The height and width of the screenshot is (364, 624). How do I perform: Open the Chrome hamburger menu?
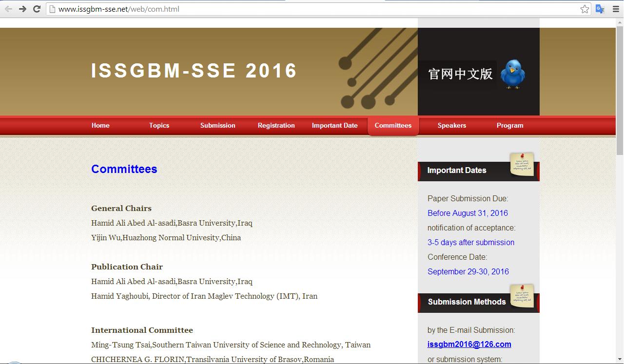[616, 9]
